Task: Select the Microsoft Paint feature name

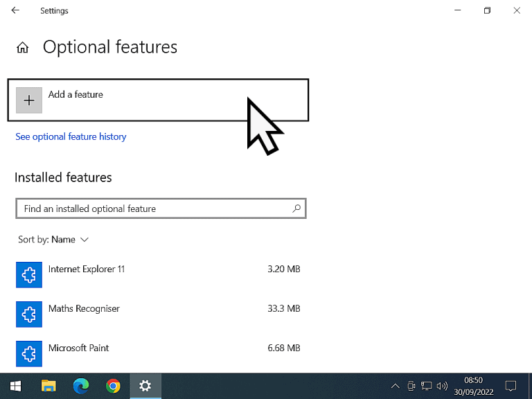Action: click(78, 348)
